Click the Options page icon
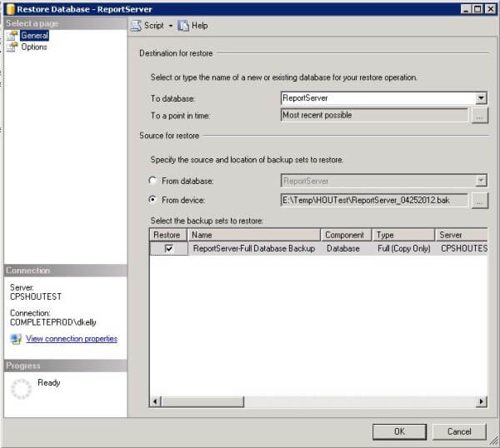 coord(12,47)
